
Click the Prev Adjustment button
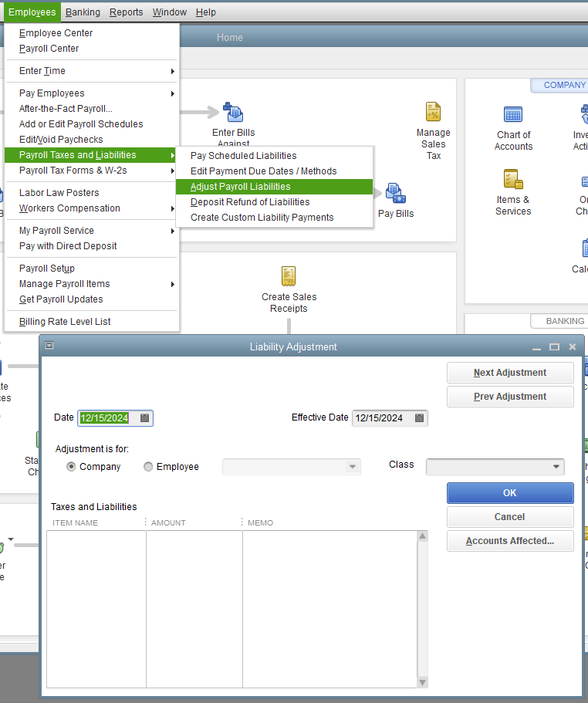tap(510, 397)
